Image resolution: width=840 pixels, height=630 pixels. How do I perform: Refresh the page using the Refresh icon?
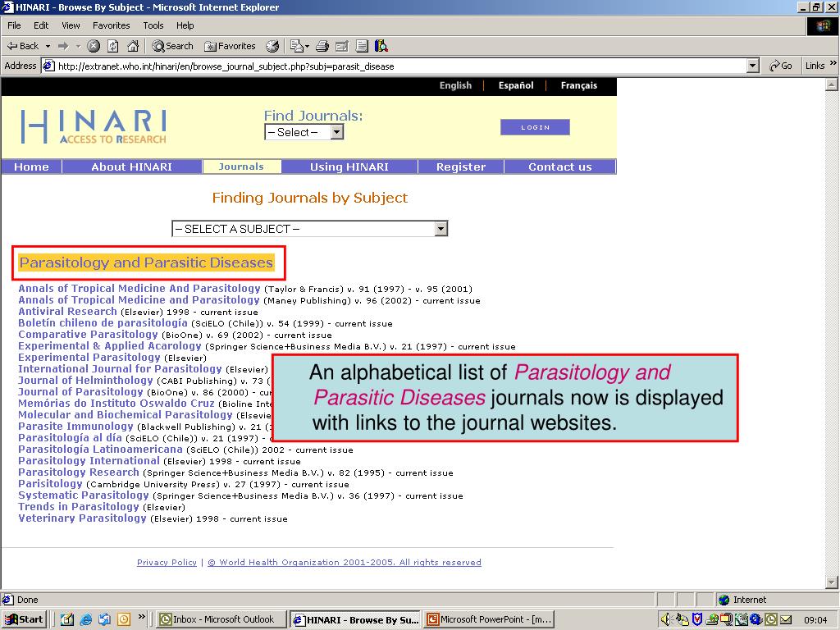tap(113, 46)
